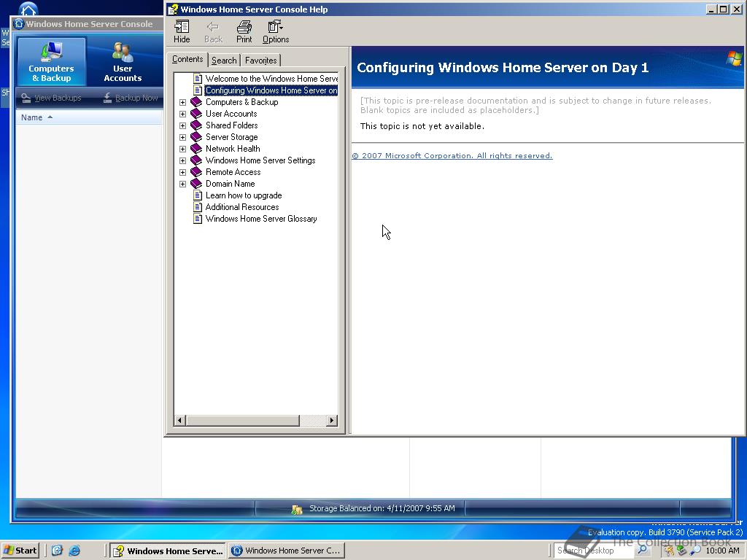This screenshot has width=747, height=560.
Task: Click the Network Health book icon
Action: point(196,149)
